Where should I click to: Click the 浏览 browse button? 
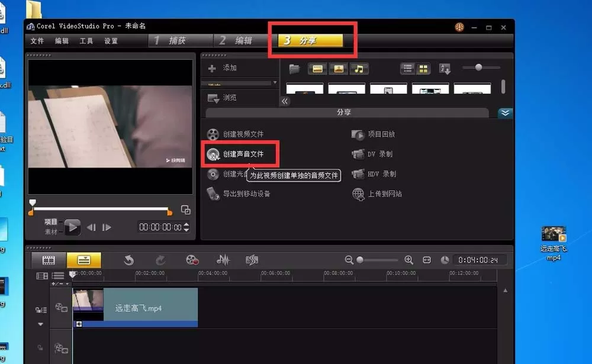coord(222,98)
